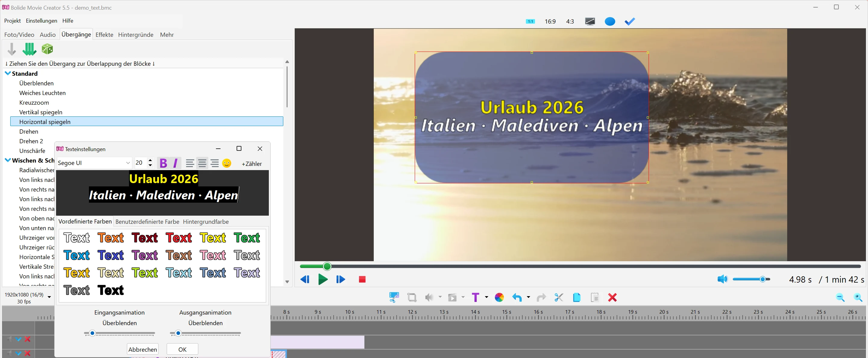Click the blue circle shape icon
This screenshot has width=868, height=358.
pyautogui.click(x=610, y=22)
